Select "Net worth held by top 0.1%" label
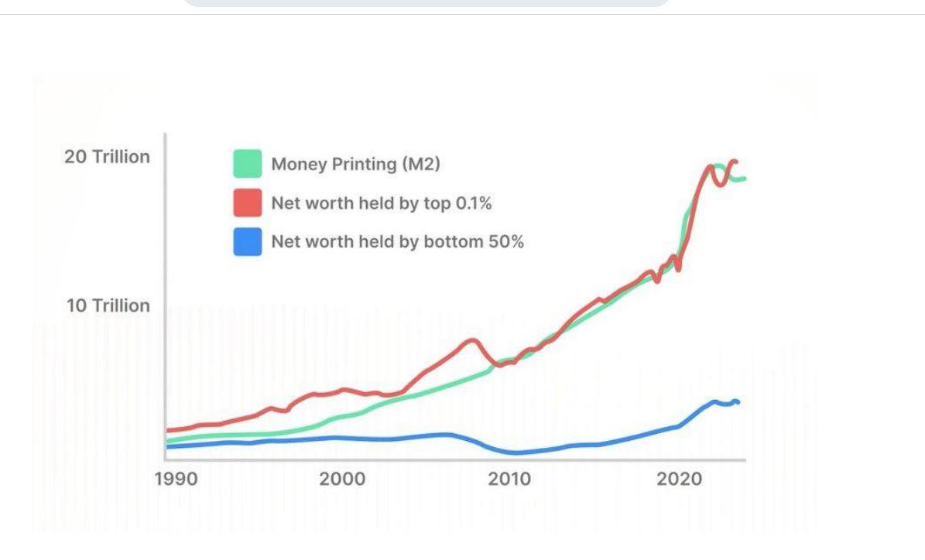 coord(382,203)
